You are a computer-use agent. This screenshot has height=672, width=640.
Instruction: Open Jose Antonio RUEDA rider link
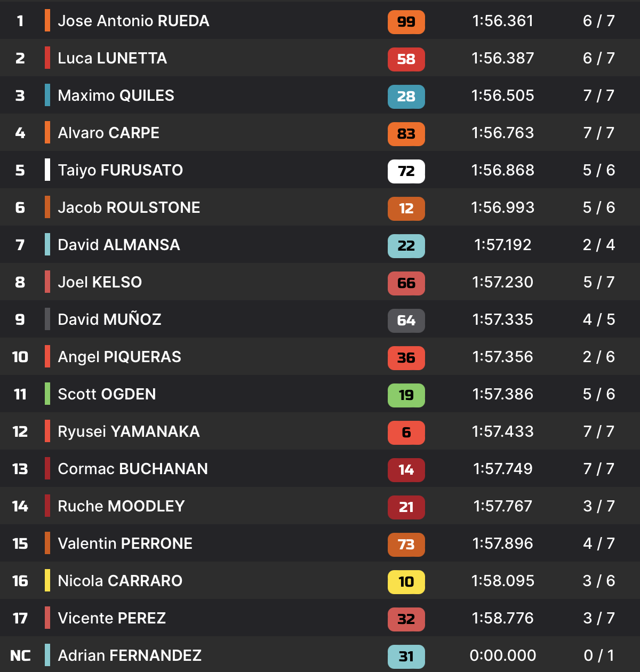pyautogui.click(x=133, y=21)
